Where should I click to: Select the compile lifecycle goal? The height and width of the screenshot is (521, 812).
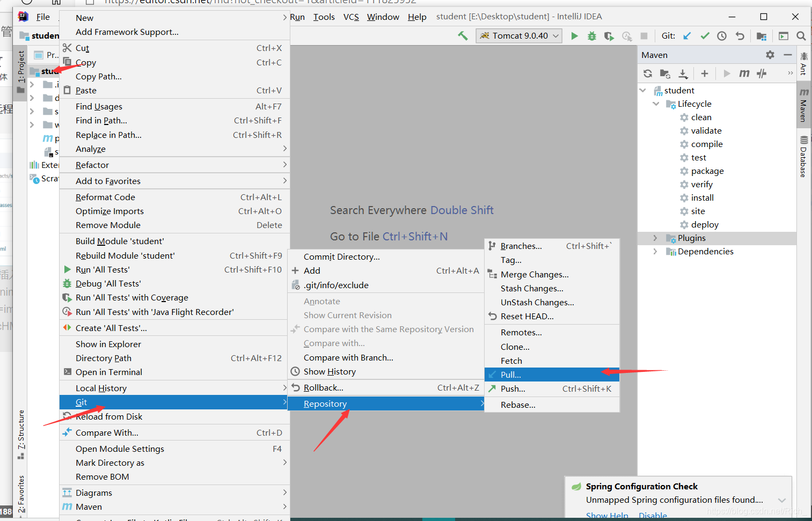(x=707, y=144)
